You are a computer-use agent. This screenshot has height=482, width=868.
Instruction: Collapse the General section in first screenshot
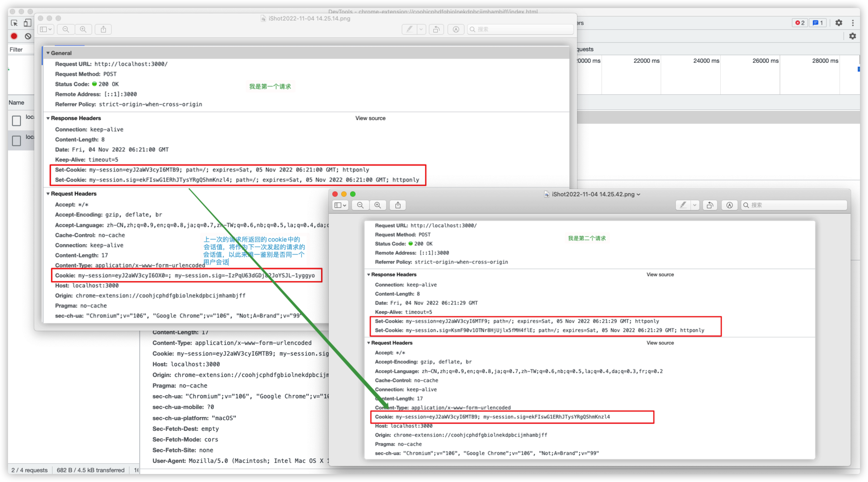(48, 53)
